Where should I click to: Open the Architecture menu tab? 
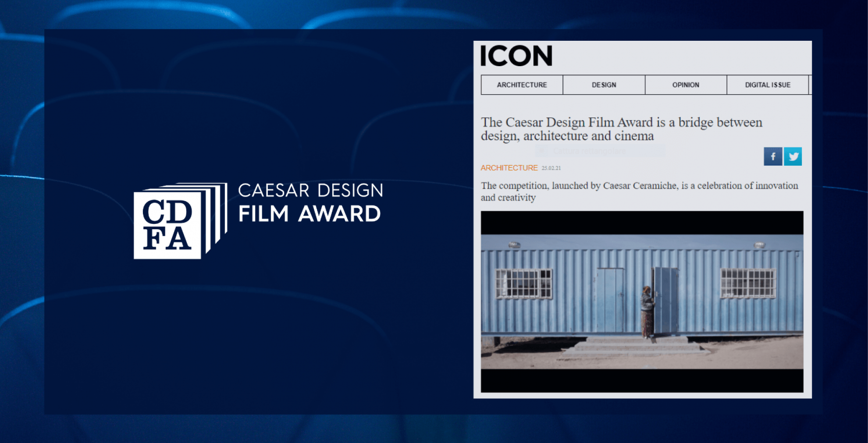pos(522,85)
